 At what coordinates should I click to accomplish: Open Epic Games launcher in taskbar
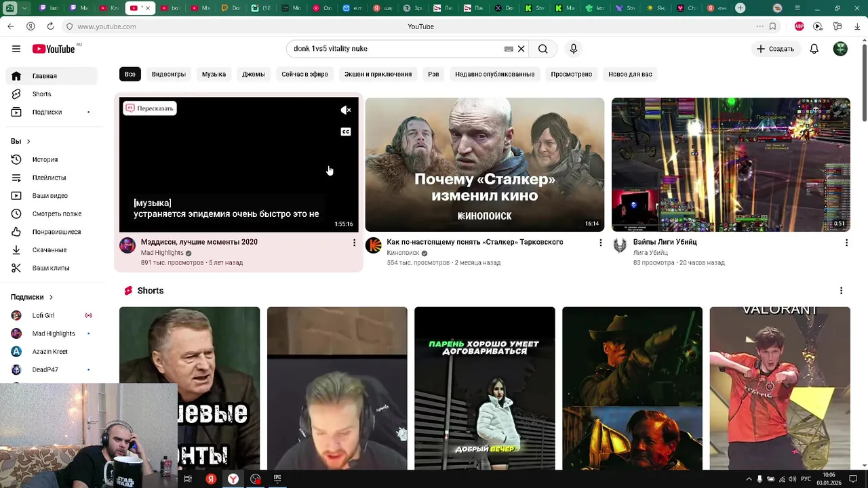(x=277, y=479)
